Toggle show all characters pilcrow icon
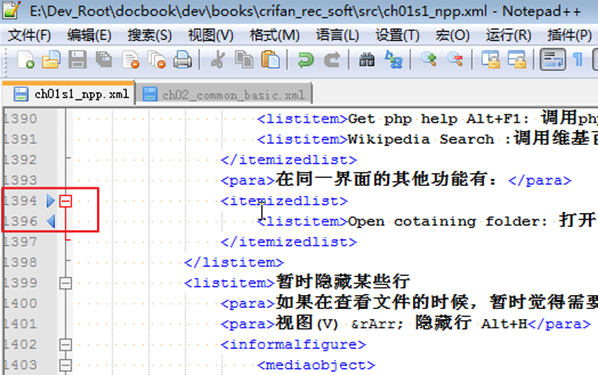The image size is (598, 375). (x=578, y=60)
